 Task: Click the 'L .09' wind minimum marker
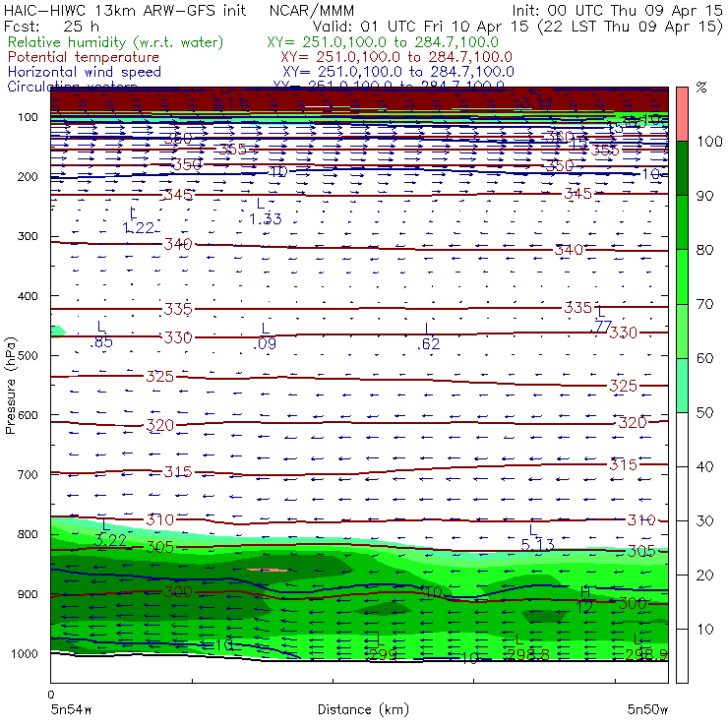coord(265,336)
